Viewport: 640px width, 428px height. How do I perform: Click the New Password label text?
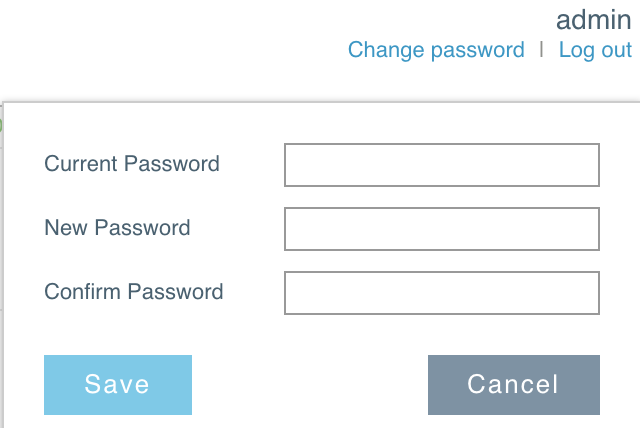click(117, 228)
